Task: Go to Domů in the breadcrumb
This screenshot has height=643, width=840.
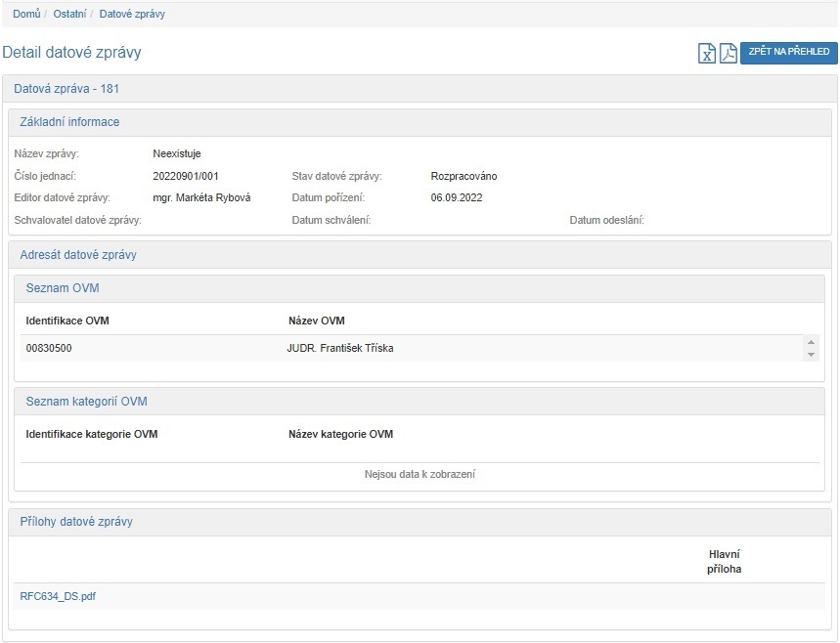Action: point(26,14)
